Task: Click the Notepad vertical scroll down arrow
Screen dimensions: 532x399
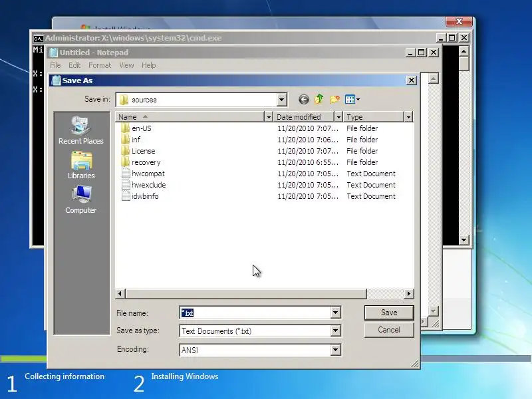Action: point(433,311)
